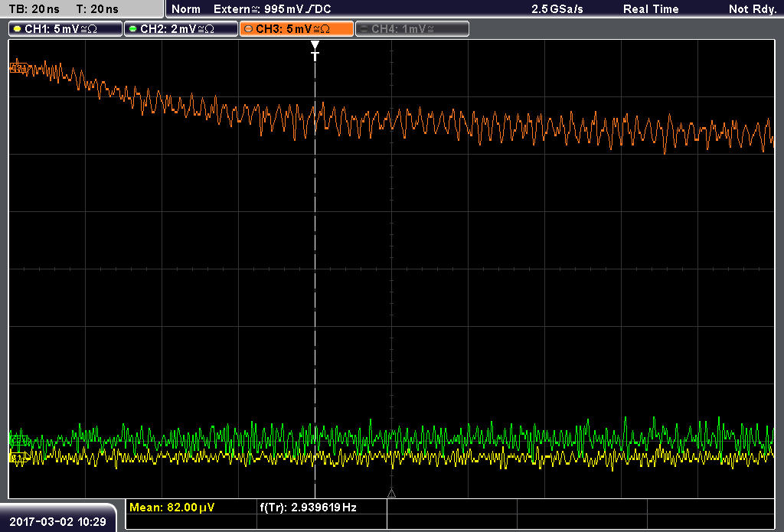The width and height of the screenshot is (784, 532).
Task: Click the orange dot in CH3 tab
Action: pos(249,29)
